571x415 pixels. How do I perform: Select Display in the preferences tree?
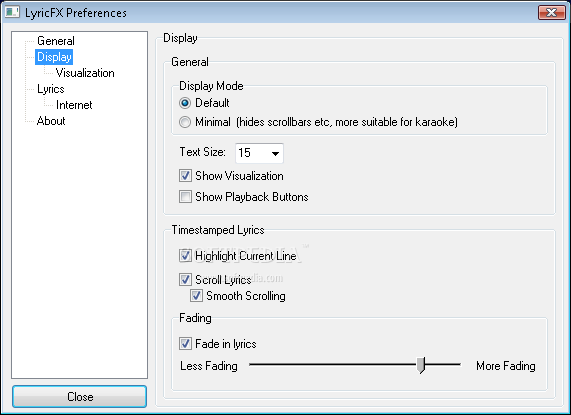(54, 57)
